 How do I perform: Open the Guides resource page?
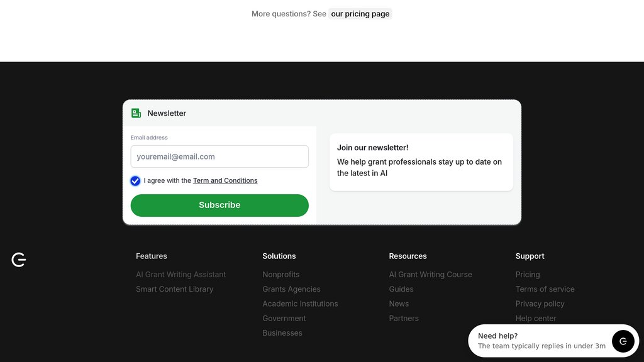tap(401, 289)
